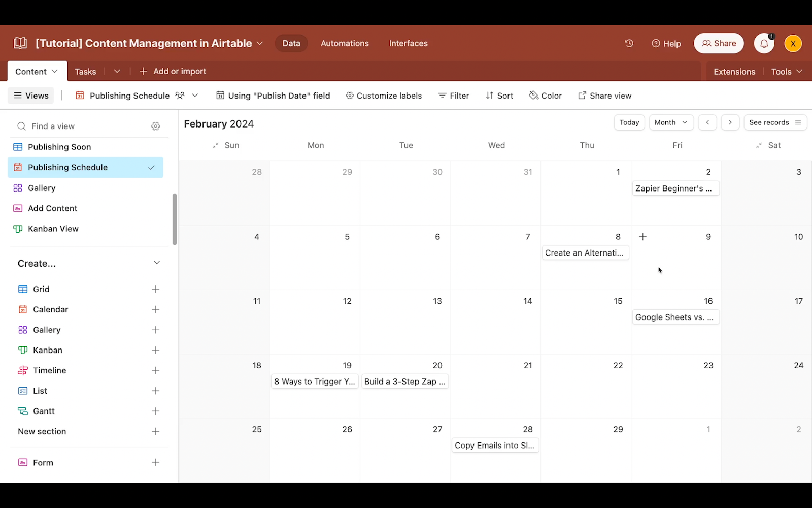
Task: Click the user avatar X
Action: (x=793, y=44)
